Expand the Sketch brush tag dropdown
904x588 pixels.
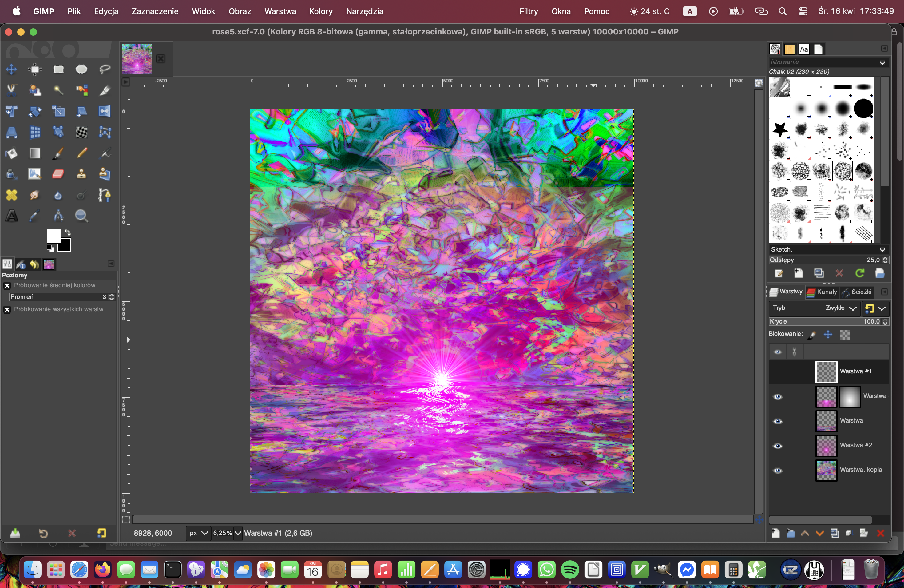(882, 249)
